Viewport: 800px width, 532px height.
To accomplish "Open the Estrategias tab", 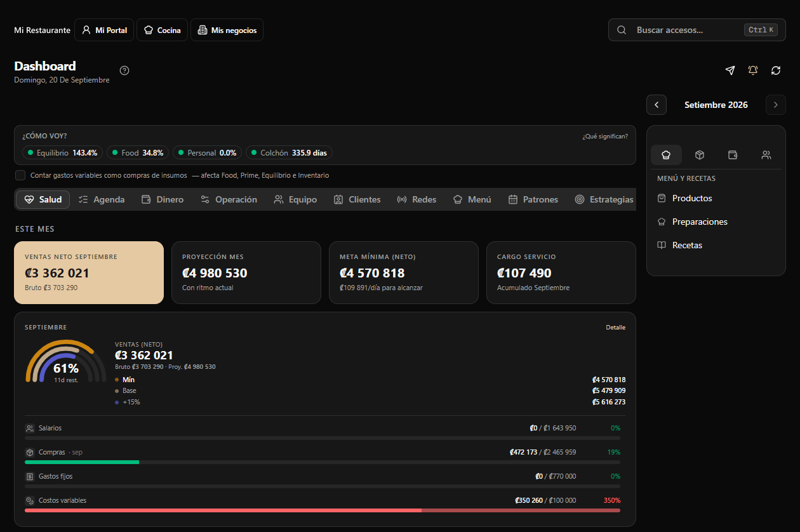I will 604,199.
